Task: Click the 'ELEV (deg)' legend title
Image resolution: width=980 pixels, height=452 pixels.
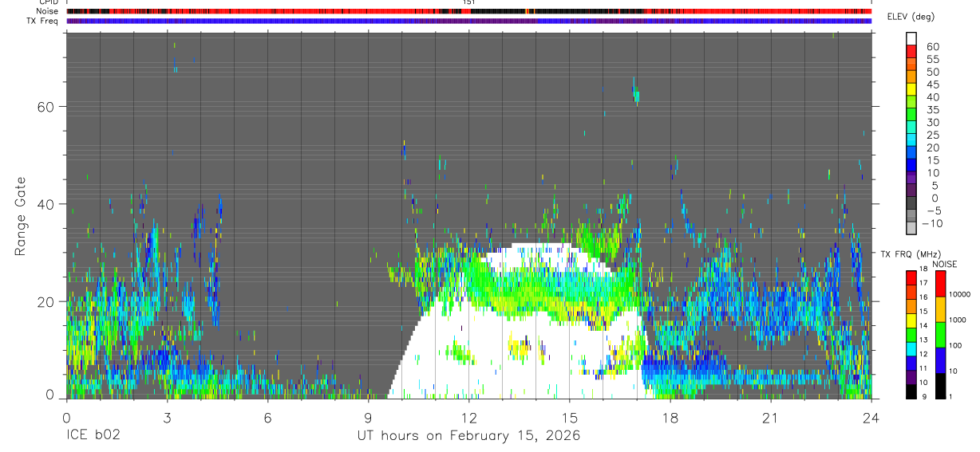Action: click(x=910, y=17)
